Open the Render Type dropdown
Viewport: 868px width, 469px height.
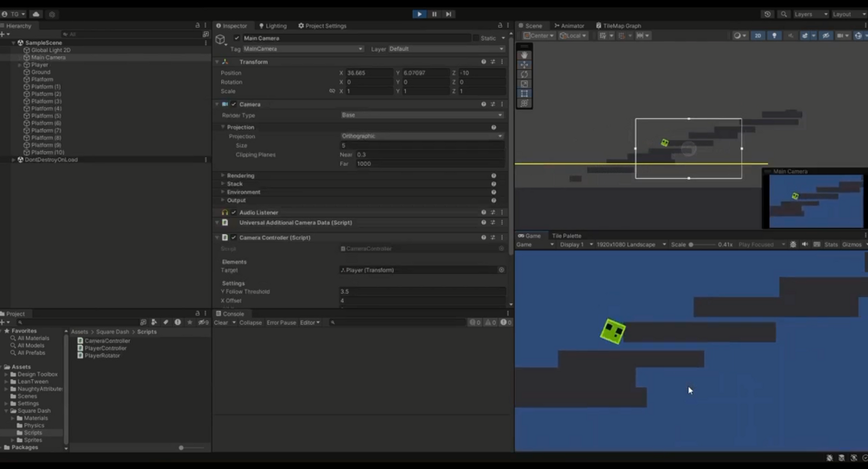[421, 115]
